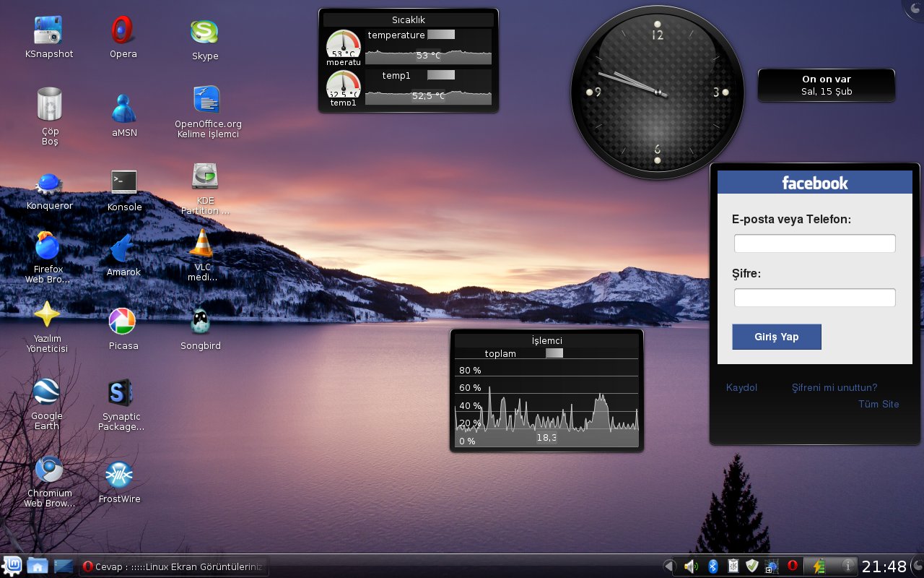The image size is (924, 578).
Task: Click the Sıcaklık widget title
Action: (x=409, y=20)
